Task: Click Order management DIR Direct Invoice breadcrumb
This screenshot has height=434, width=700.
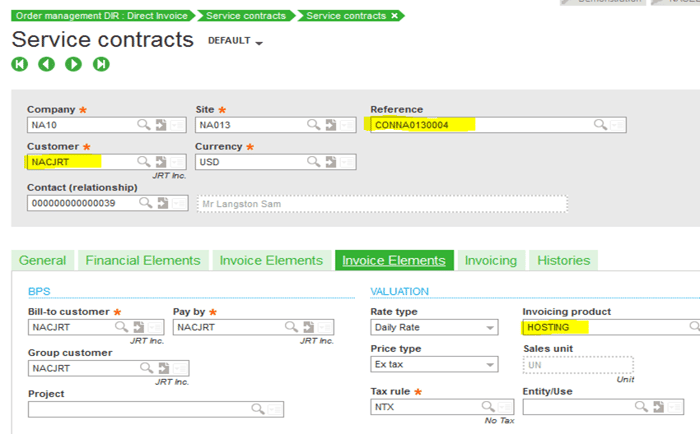Action: pos(99,16)
